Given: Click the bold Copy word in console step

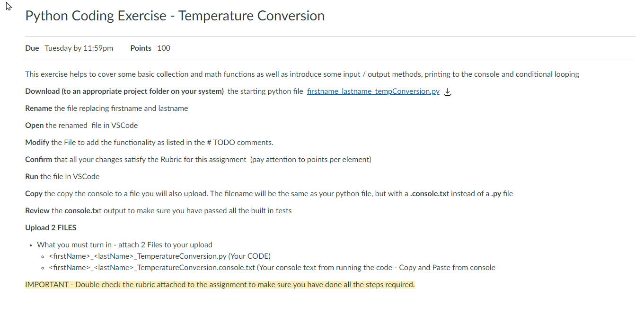Looking at the screenshot, I should [x=34, y=194].
